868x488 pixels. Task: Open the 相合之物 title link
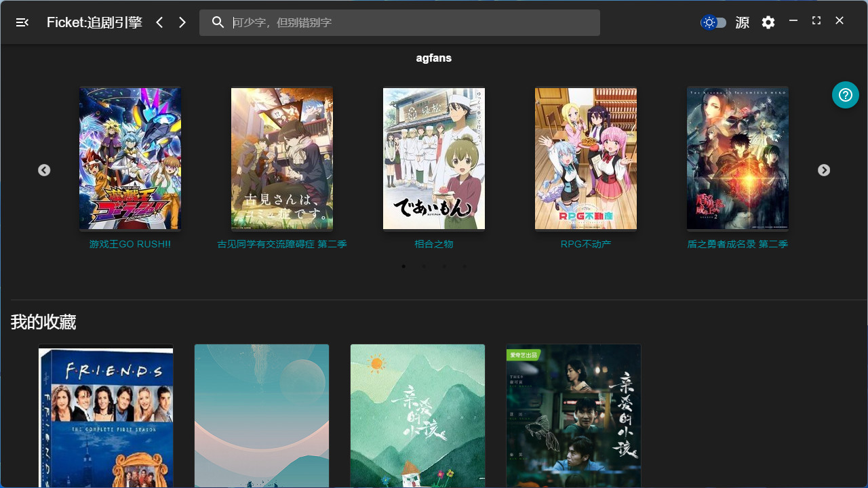pos(433,244)
